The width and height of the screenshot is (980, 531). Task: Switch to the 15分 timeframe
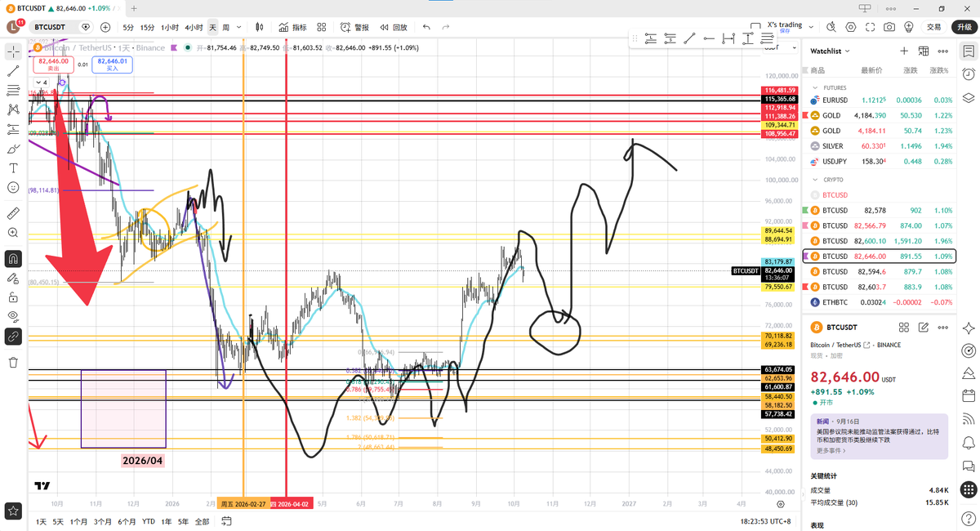tap(147, 27)
